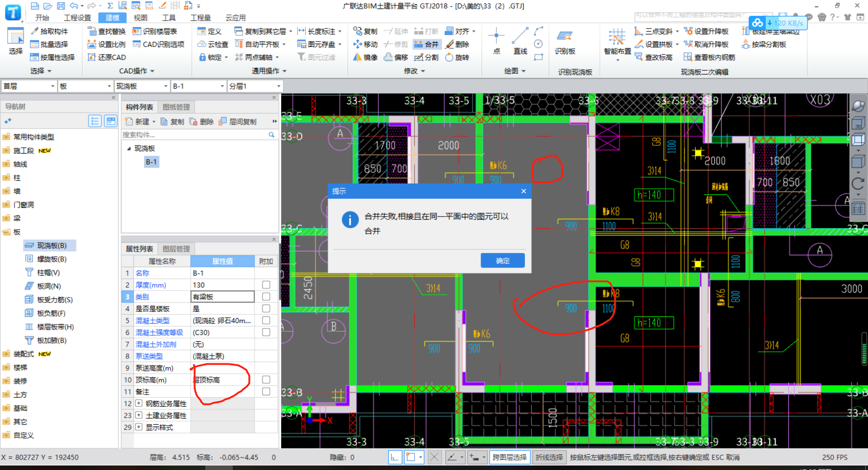Expand 显示样式 property group

pos(139,427)
